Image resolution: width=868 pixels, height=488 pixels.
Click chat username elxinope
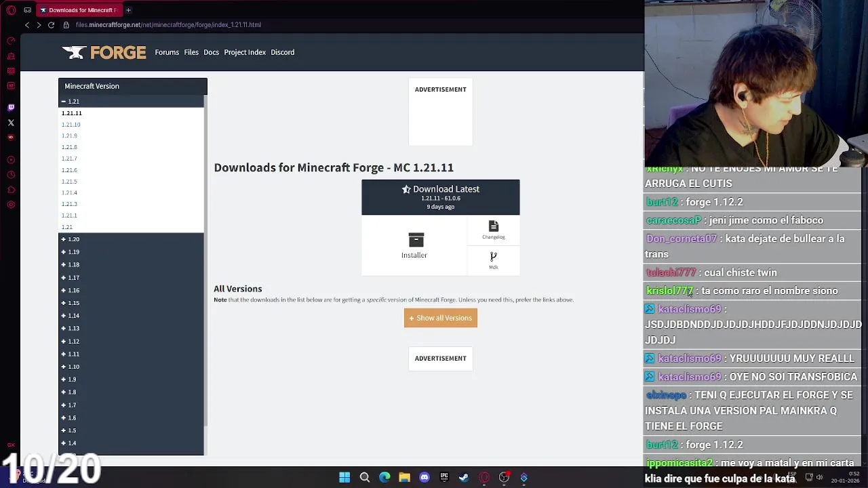(x=666, y=395)
